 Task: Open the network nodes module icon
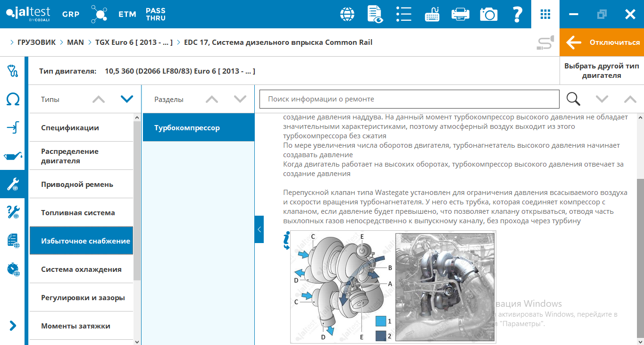point(99,14)
